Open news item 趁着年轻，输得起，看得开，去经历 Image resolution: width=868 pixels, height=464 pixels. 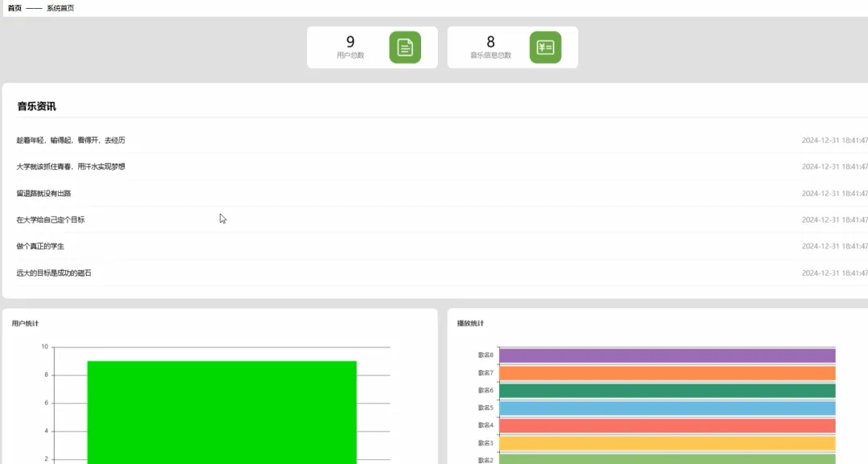click(x=71, y=140)
